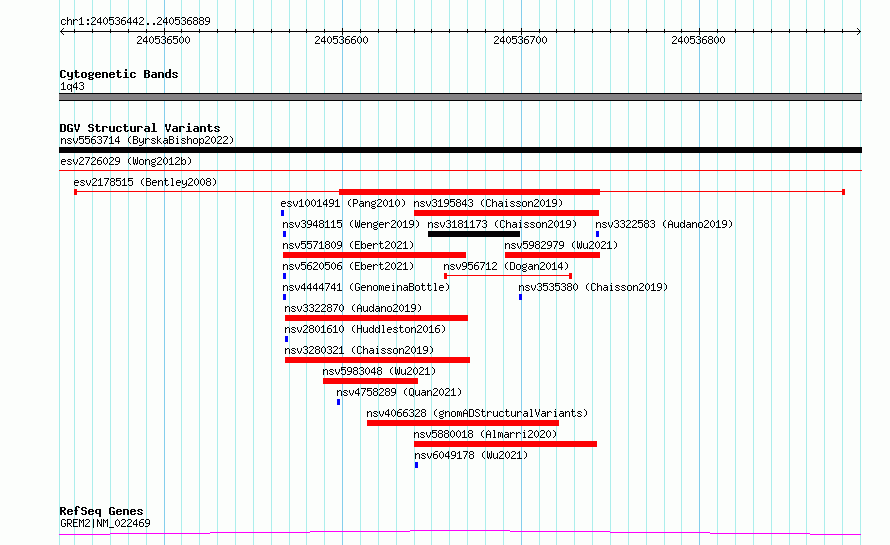Click the blue nsv5620506 marker

[x=284, y=276]
